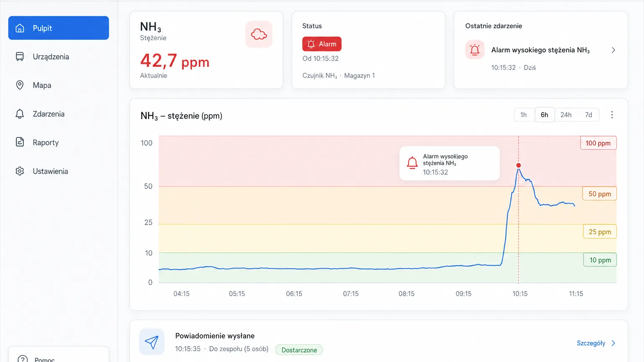Open the Szczegóły link

coord(591,343)
